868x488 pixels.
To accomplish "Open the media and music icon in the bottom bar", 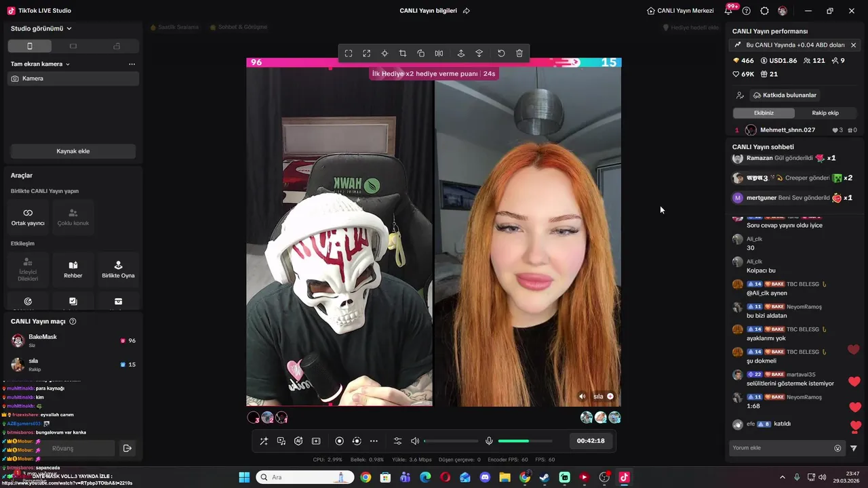I will coord(281,441).
